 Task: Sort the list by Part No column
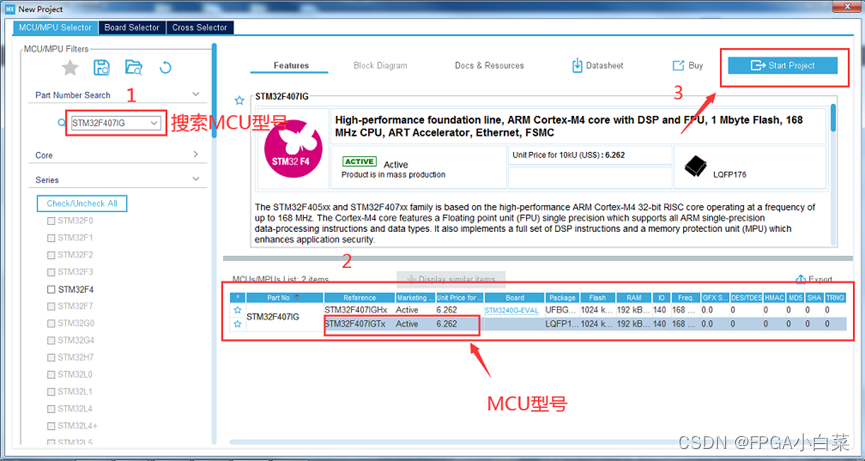[x=285, y=298]
